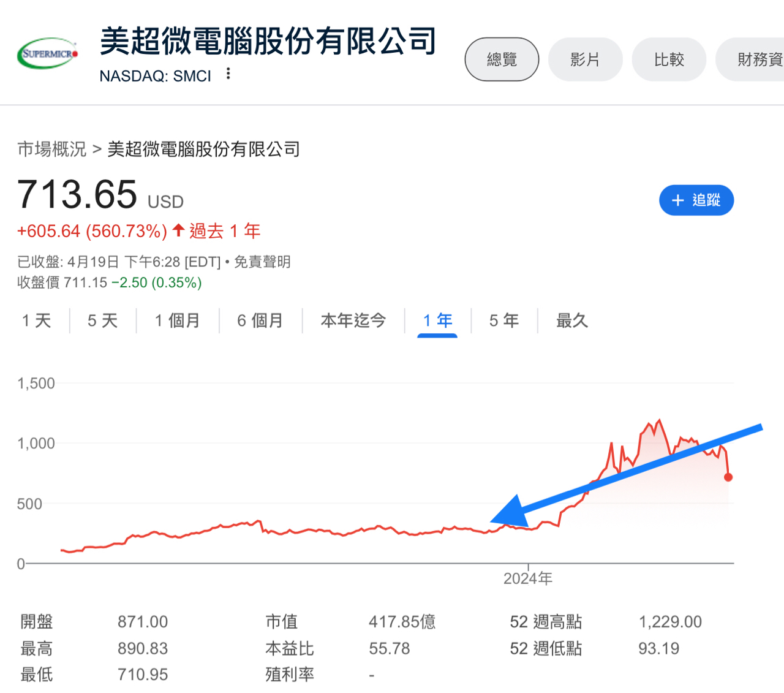Image resolution: width=784 pixels, height=693 pixels.
Task: Click the 追蹤 follow button
Action: [x=696, y=200]
